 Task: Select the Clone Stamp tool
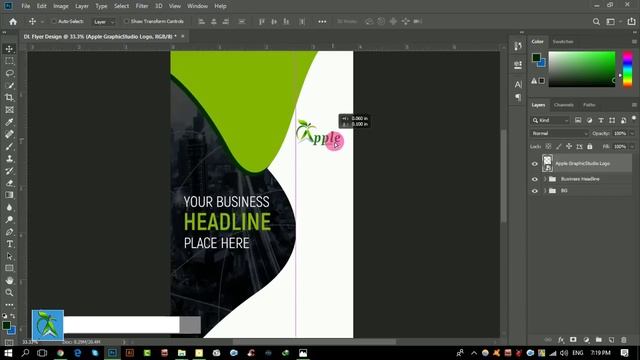(x=9, y=159)
